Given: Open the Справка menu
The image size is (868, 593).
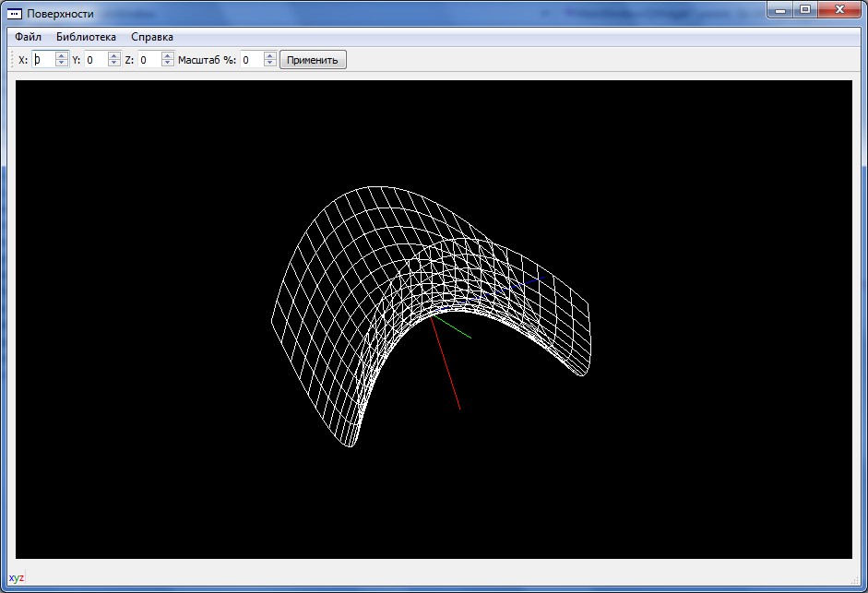Looking at the screenshot, I should [x=152, y=37].
